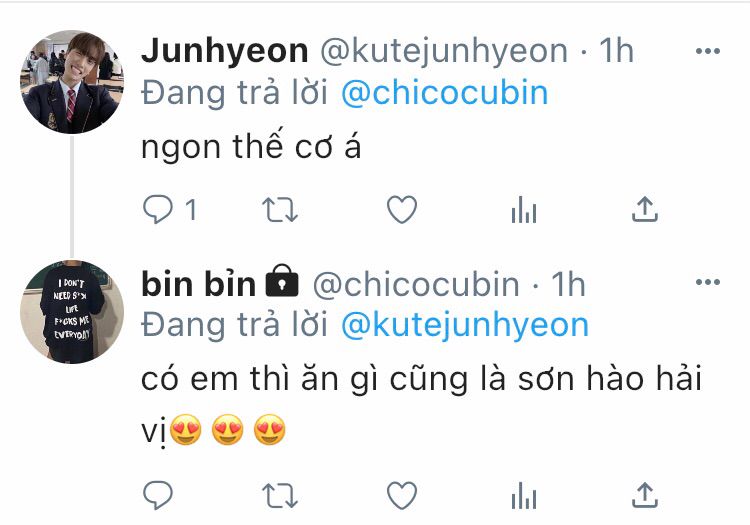
Task: Open tweet text 'ngon thế cơ á'
Action: pyautogui.click(x=251, y=146)
